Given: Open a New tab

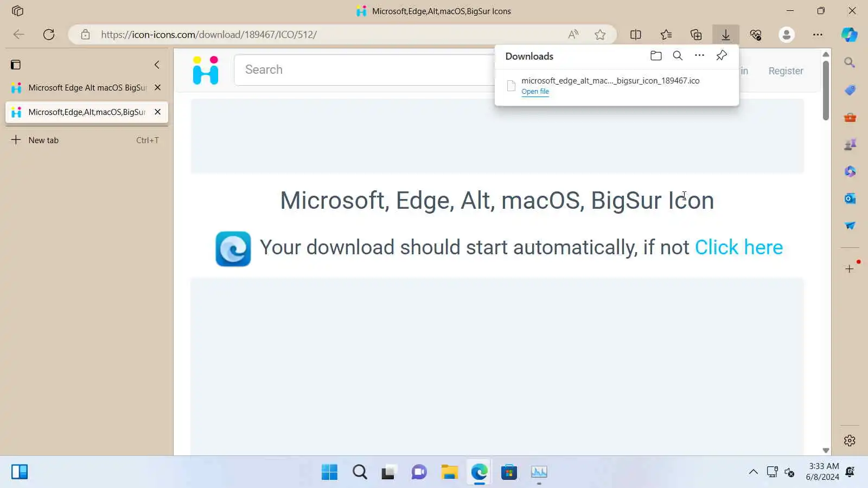Looking at the screenshot, I should [87, 140].
